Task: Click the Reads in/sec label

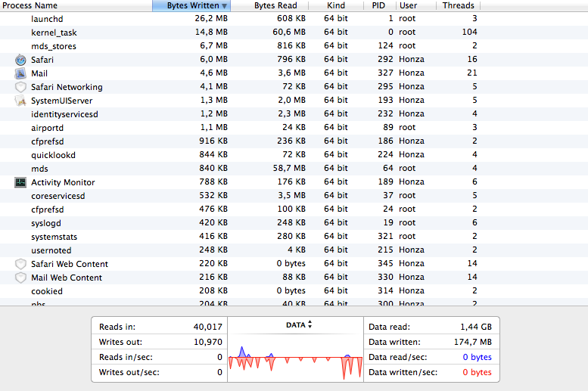Action: (126, 357)
